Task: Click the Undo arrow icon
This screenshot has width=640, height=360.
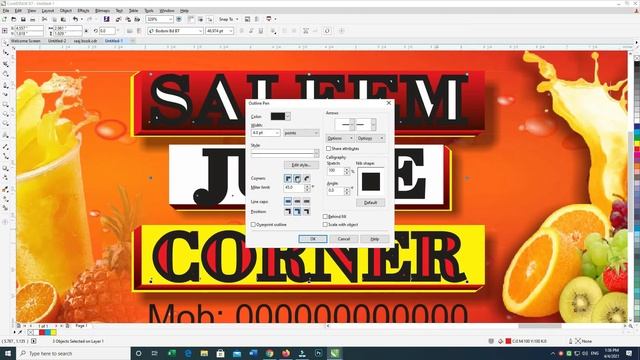Action: point(75,19)
